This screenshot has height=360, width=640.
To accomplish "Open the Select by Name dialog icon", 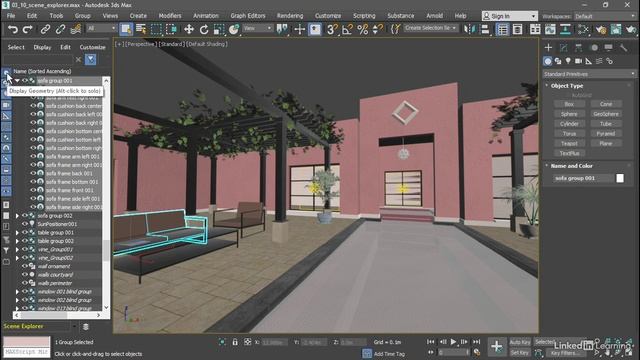I will (141, 29).
